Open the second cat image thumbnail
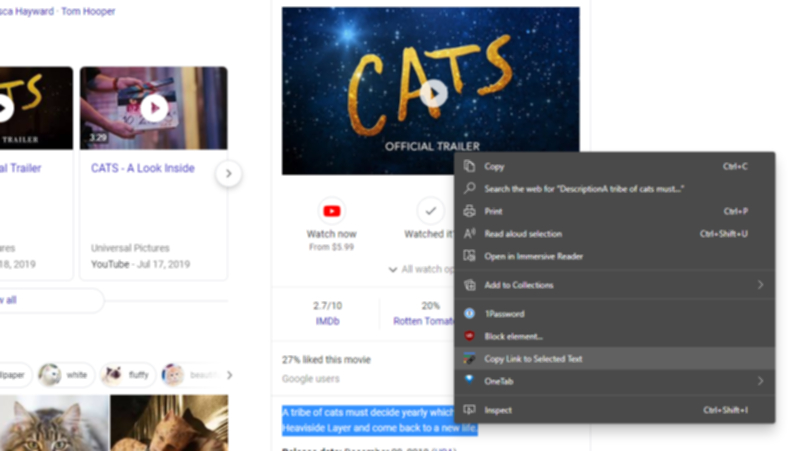Image resolution: width=800 pixels, height=451 pixels. (x=169, y=423)
